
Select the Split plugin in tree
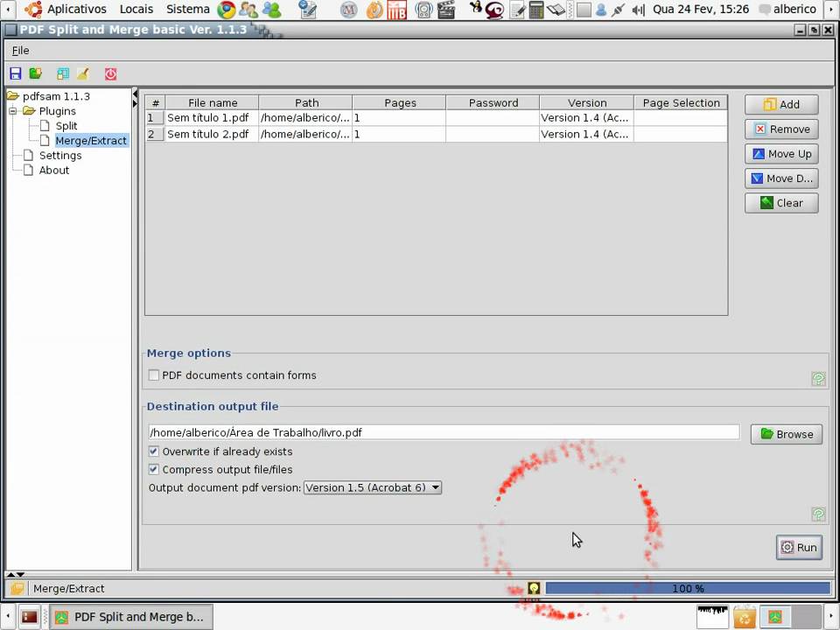tap(66, 126)
